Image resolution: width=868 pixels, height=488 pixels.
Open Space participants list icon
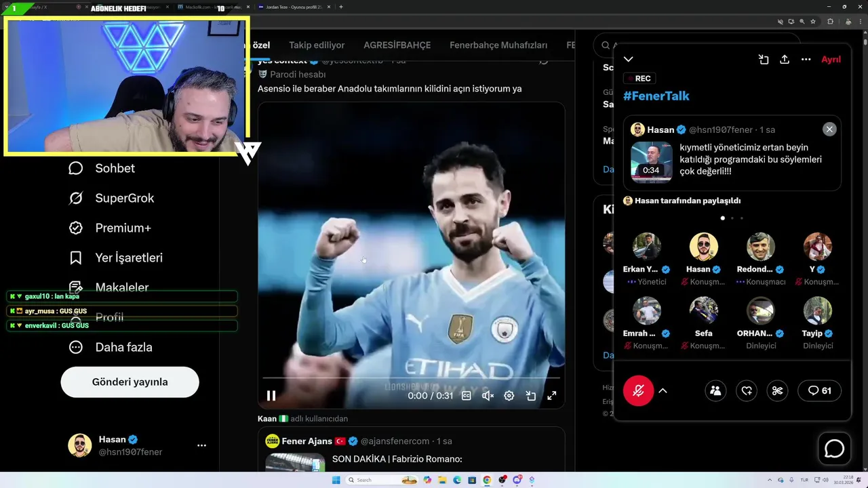pos(715,390)
